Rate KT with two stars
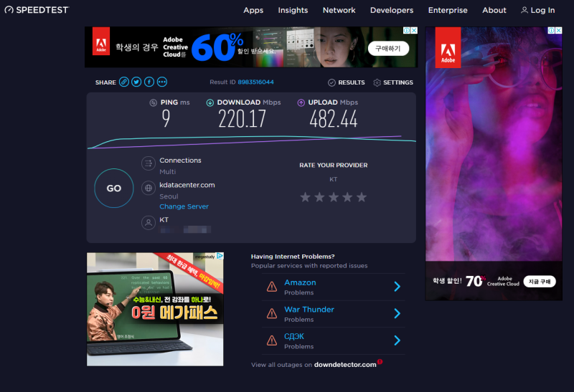Viewport: 574px width, 392px height. [x=319, y=197]
